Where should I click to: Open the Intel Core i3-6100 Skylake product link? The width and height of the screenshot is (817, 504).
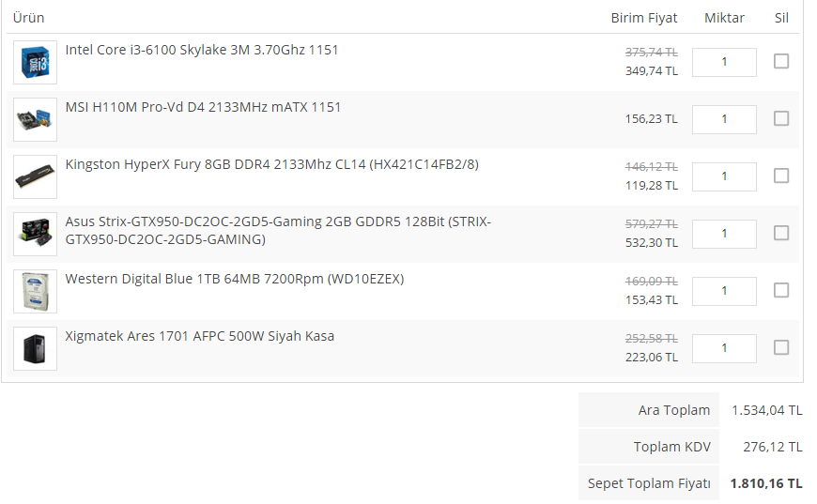(202, 50)
